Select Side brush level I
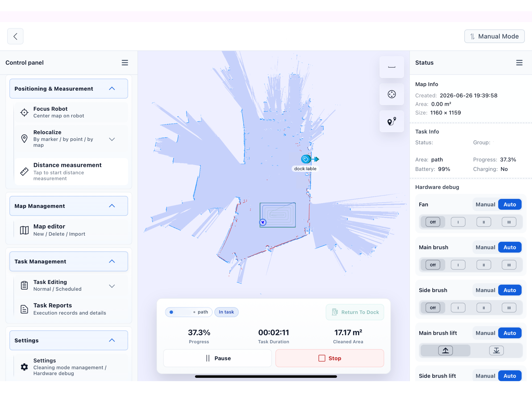This screenshot has height=399, width=532. tap(458, 308)
